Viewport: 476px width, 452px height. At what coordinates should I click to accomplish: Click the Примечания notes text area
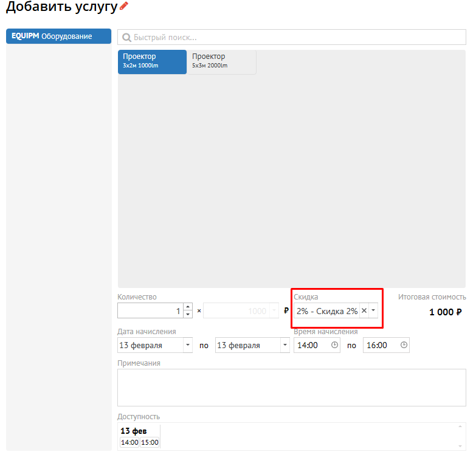pos(292,388)
